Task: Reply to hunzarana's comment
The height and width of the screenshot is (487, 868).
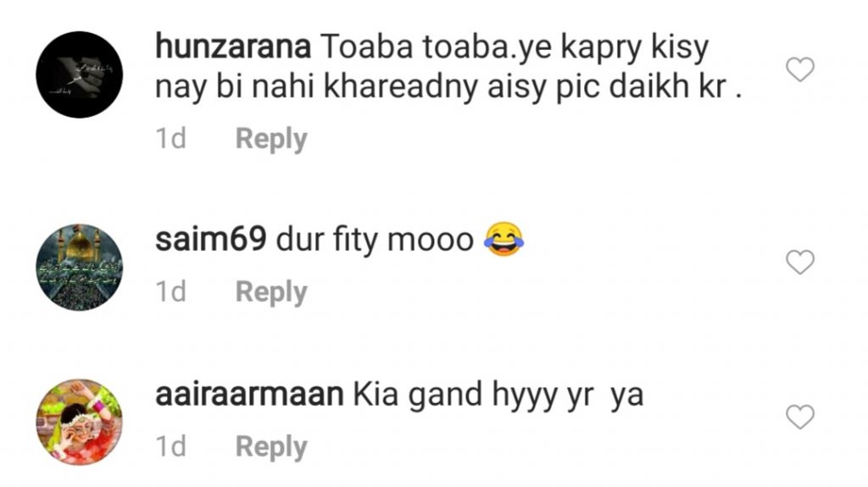Action: pos(270,139)
